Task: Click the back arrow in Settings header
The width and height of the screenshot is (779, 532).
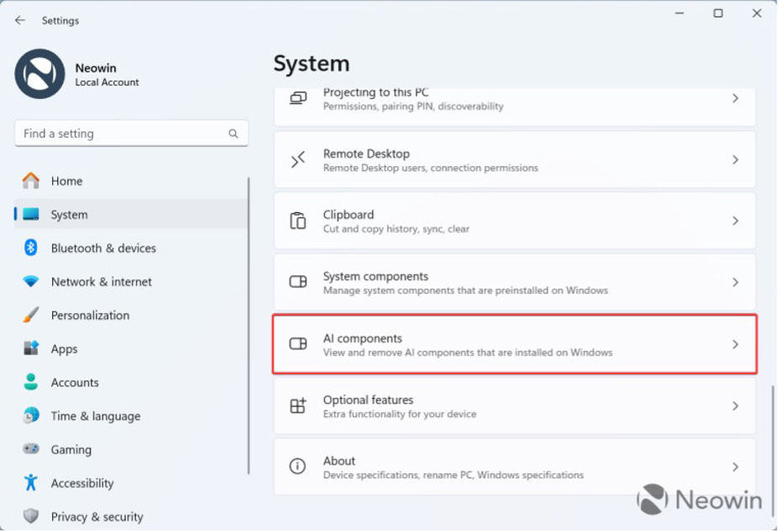Action: click(x=20, y=20)
